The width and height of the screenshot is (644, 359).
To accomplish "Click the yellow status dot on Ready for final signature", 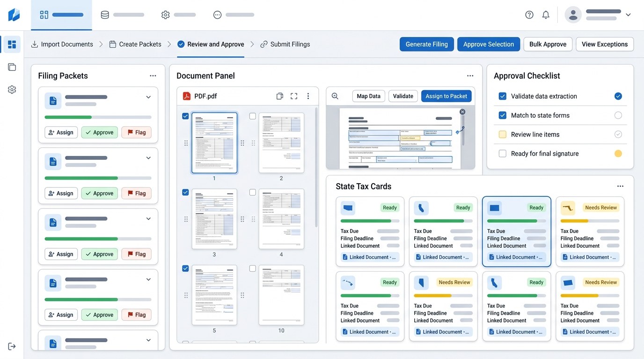I will (618, 154).
